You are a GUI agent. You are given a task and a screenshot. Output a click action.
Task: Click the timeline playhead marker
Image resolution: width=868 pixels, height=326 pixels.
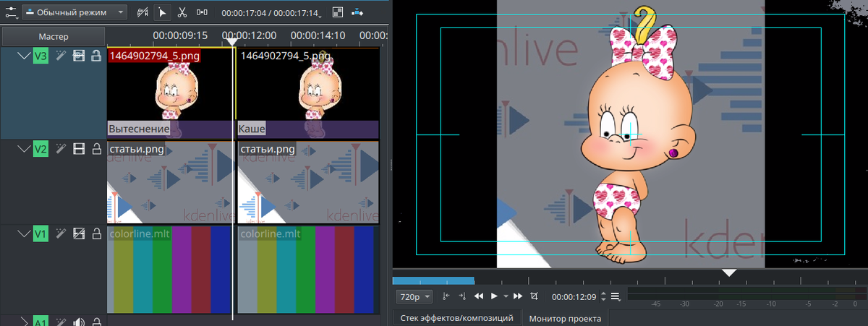pyautogui.click(x=232, y=43)
